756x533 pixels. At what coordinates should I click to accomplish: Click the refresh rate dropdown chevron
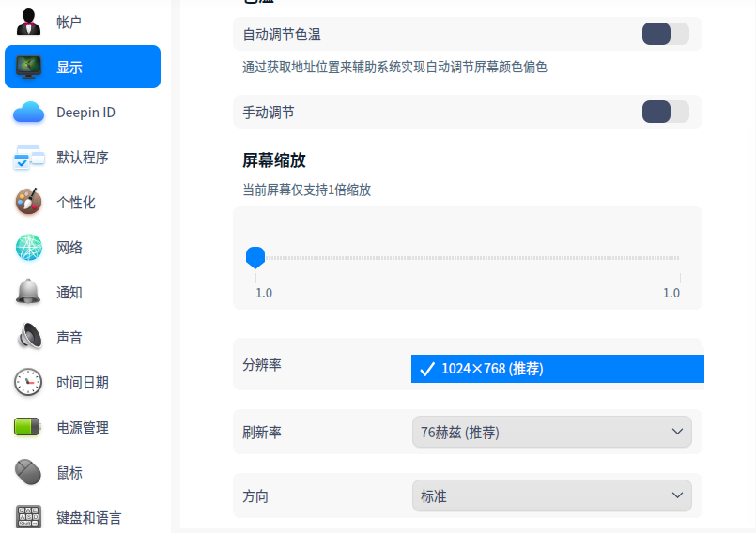point(677,432)
